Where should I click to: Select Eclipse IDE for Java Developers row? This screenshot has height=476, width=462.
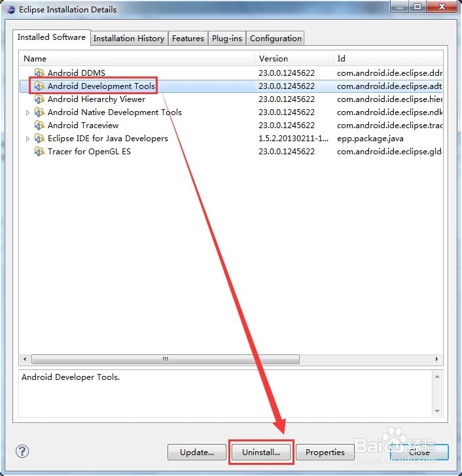coord(231,139)
